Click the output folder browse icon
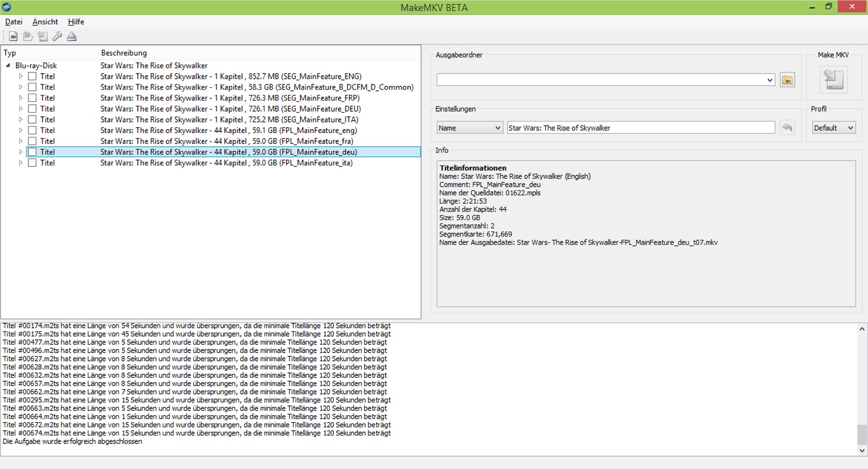Viewport: 868px width, 469px height. click(x=787, y=80)
